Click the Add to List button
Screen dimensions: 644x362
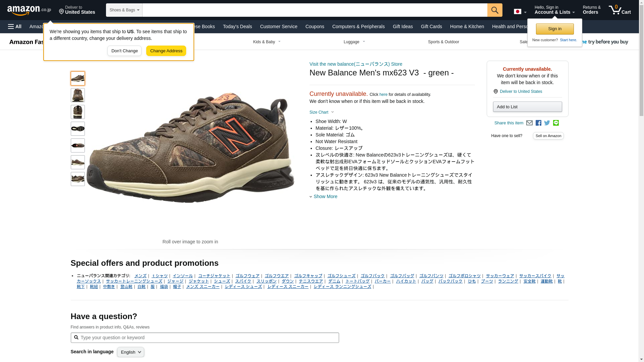coord(527,107)
